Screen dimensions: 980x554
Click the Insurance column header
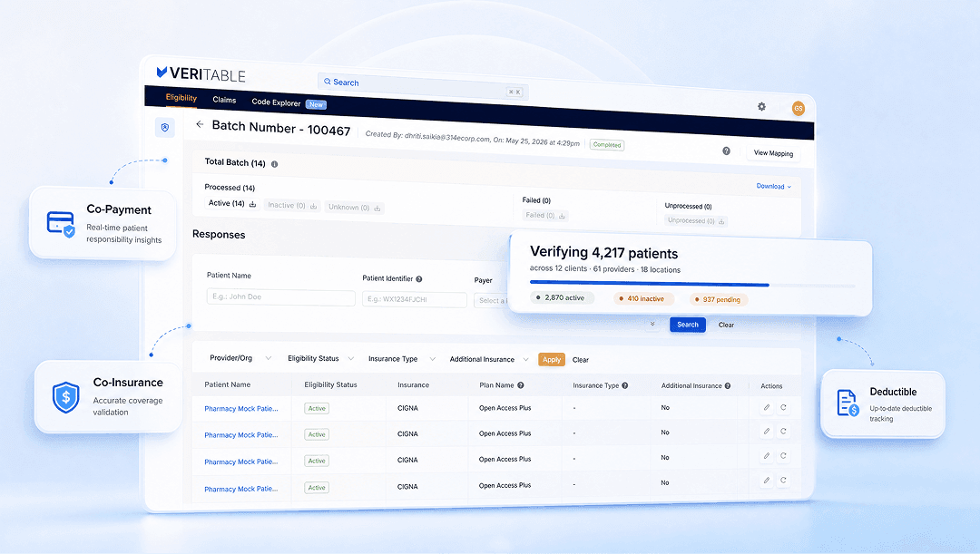point(413,385)
